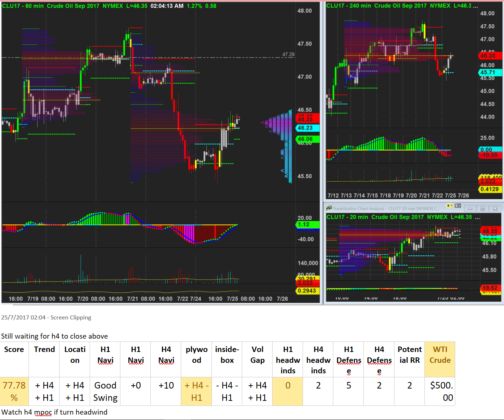
Task: Expand the 20 min chart status line ellipsis
Action: click(x=477, y=217)
